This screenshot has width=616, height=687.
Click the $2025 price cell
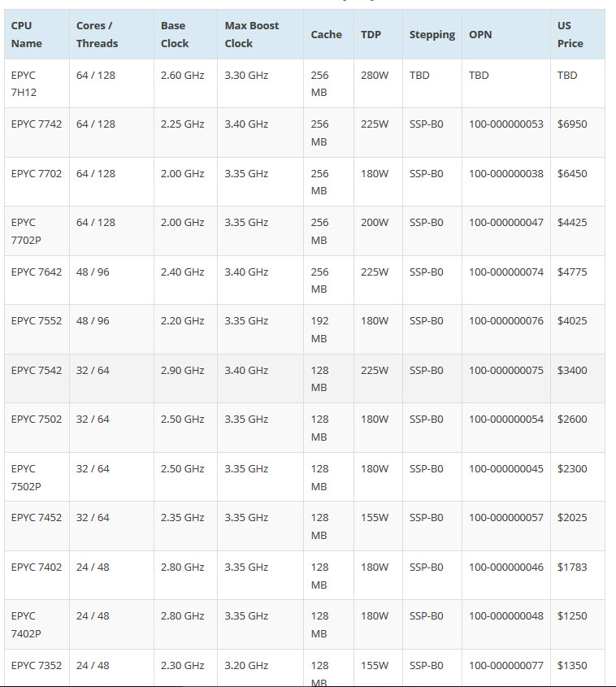pyautogui.click(x=578, y=526)
